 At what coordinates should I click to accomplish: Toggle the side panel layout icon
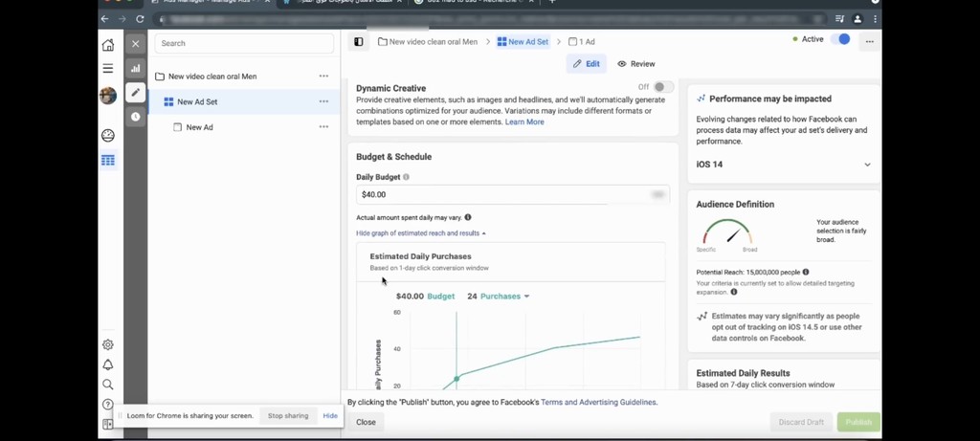tap(359, 42)
